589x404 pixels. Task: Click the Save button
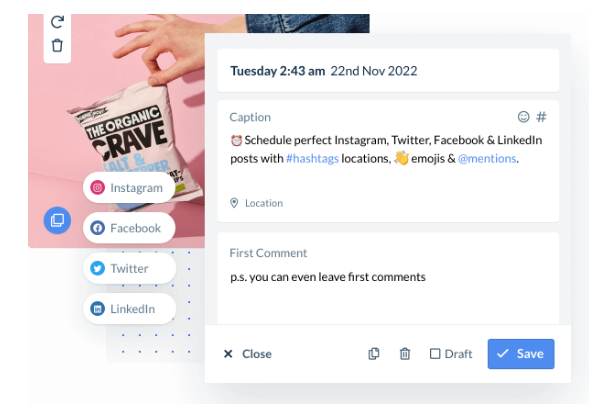[521, 354]
